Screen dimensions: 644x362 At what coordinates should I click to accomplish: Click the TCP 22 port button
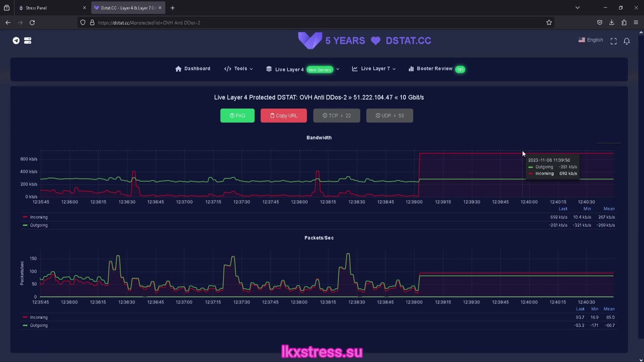pos(337,116)
